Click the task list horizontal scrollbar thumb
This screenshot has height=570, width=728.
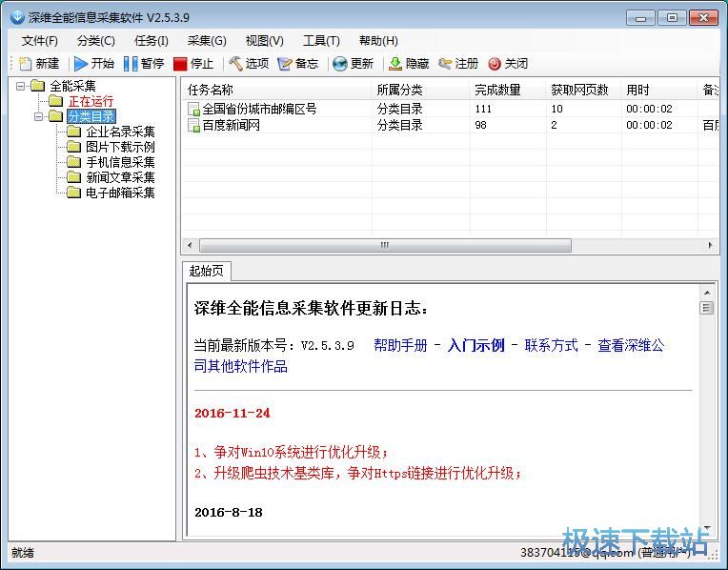(385, 245)
